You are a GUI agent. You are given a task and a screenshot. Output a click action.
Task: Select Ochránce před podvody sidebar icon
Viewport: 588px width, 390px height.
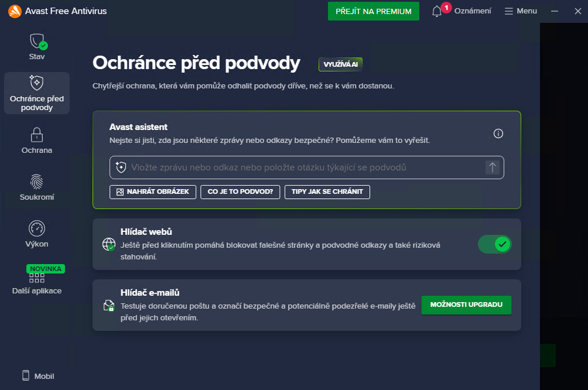[37, 83]
